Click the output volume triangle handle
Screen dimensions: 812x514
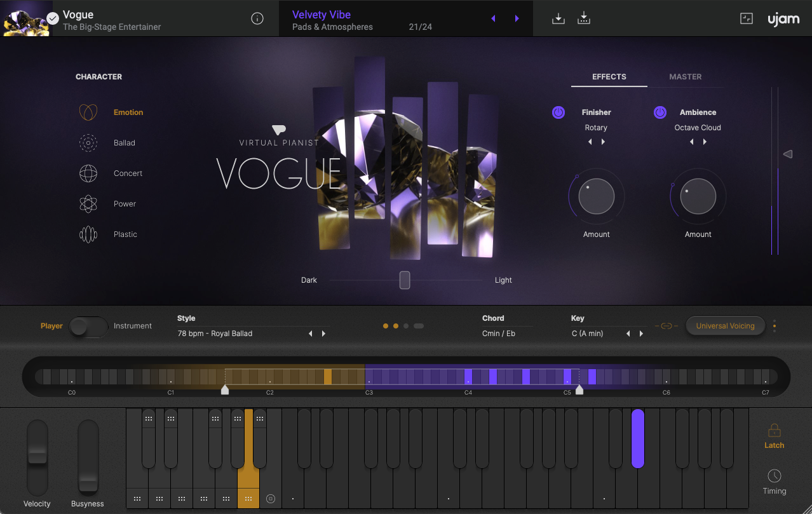(788, 154)
